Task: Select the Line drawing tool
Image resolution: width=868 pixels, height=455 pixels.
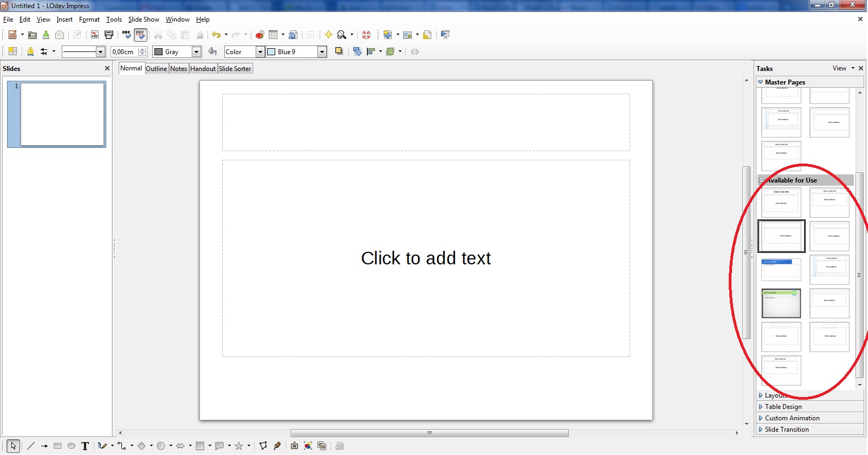Action: (x=31, y=446)
